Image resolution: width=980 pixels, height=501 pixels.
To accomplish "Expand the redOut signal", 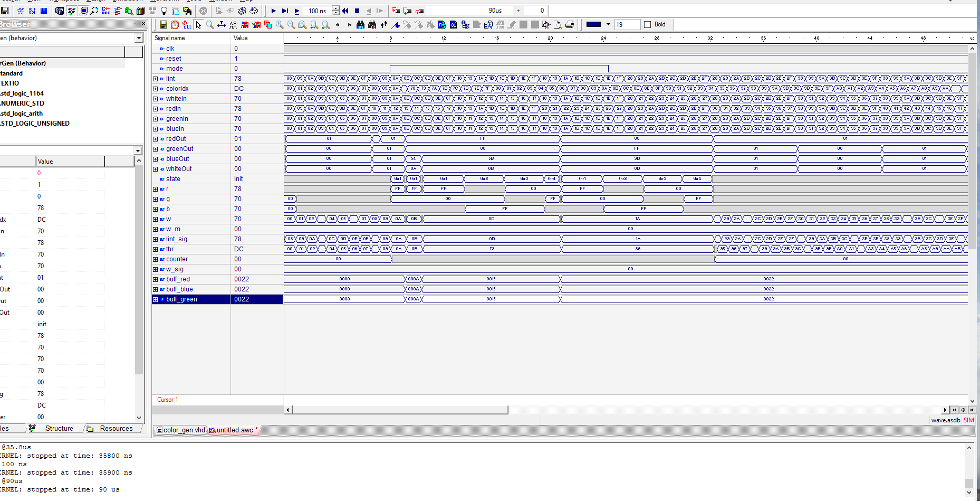I will point(156,139).
